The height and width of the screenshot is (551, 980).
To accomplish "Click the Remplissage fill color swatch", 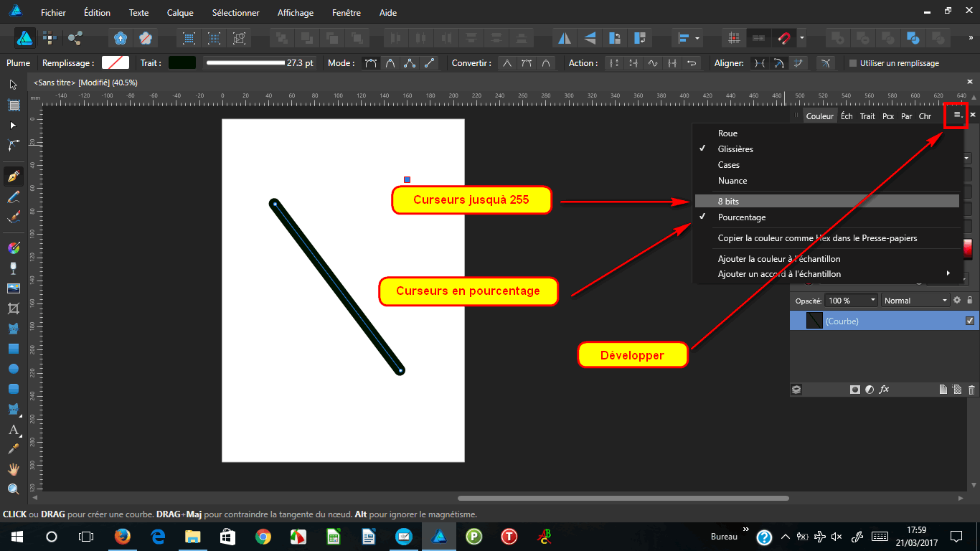I will [116, 63].
